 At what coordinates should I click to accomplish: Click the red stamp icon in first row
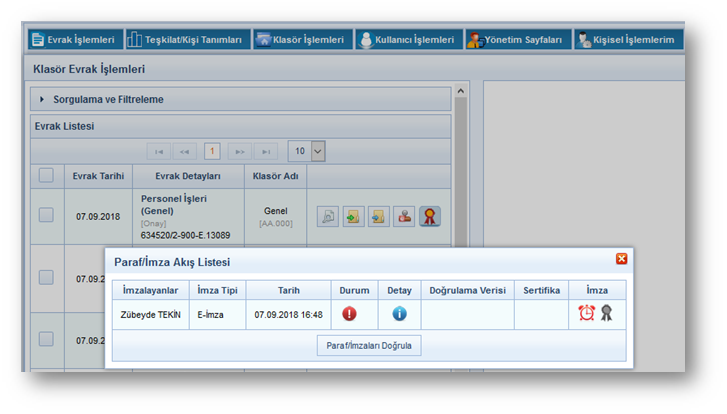click(404, 216)
